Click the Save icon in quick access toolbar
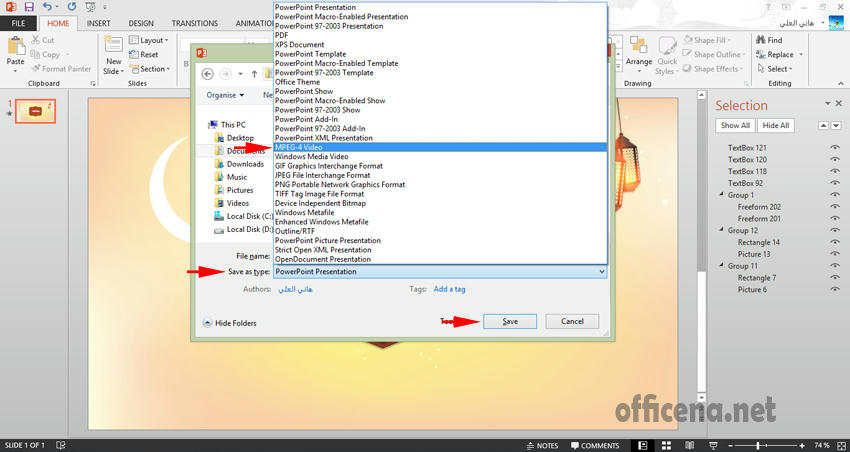Screen dimensions: 850x452 click(x=29, y=7)
